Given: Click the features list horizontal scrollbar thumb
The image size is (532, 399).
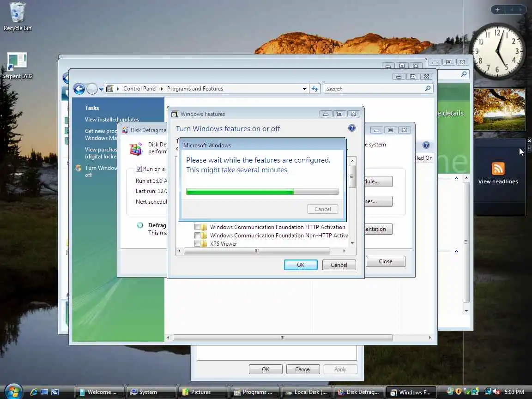Looking at the screenshot, I should coord(257,251).
